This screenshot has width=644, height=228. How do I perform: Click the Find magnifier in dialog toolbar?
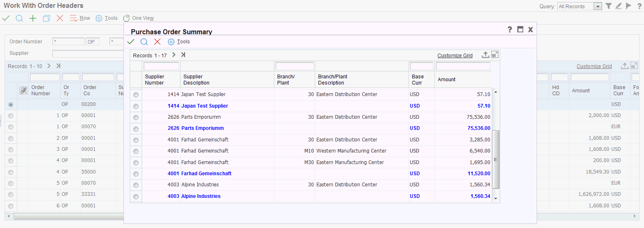pyautogui.click(x=144, y=42)
